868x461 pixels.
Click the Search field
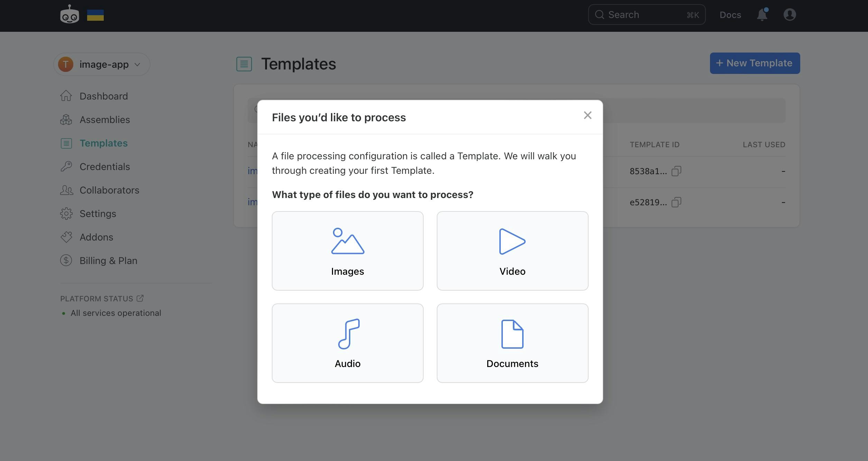click(x=646, y=15)
